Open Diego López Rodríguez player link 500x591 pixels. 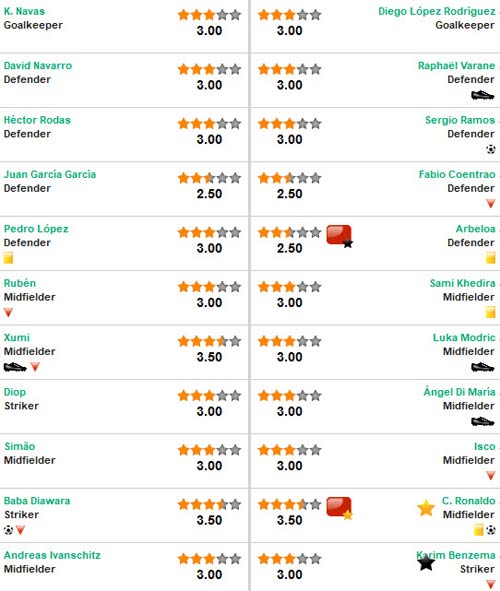click(x=437, y=11)
